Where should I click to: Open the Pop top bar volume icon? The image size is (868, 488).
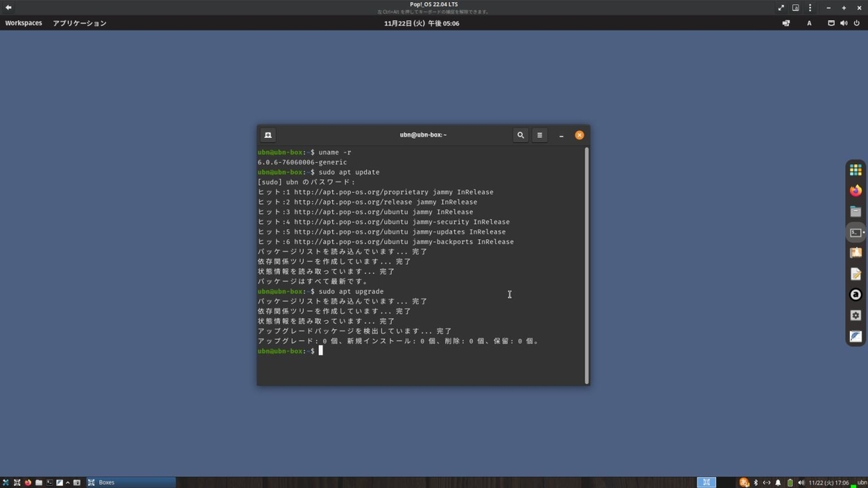(843, 23)
